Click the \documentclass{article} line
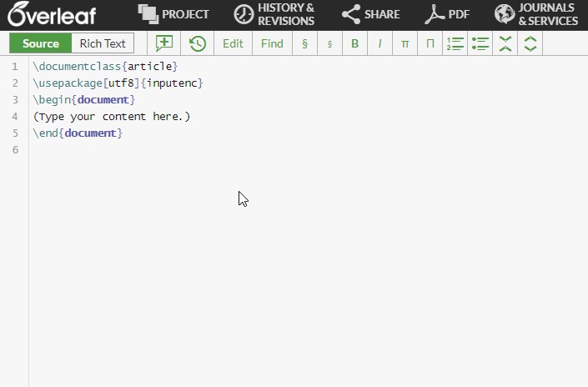Screen dimensions: 588x387 coord(105,67)
